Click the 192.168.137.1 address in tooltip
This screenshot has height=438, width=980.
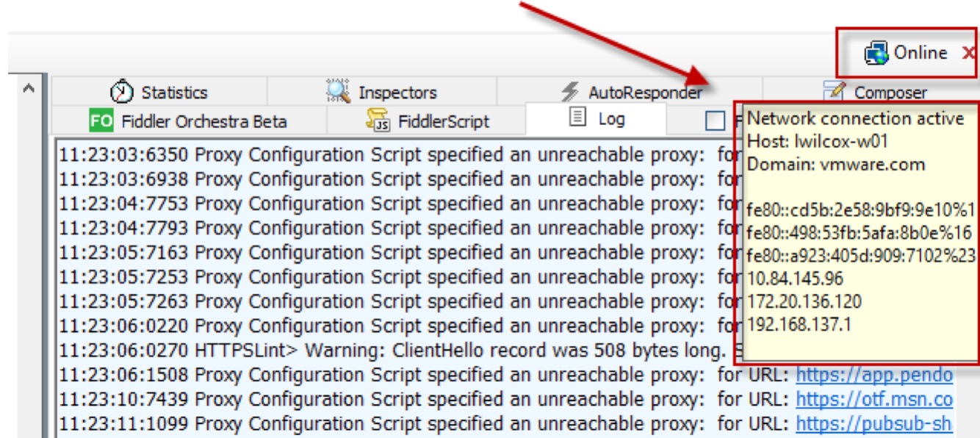click(x=799, y=324)
